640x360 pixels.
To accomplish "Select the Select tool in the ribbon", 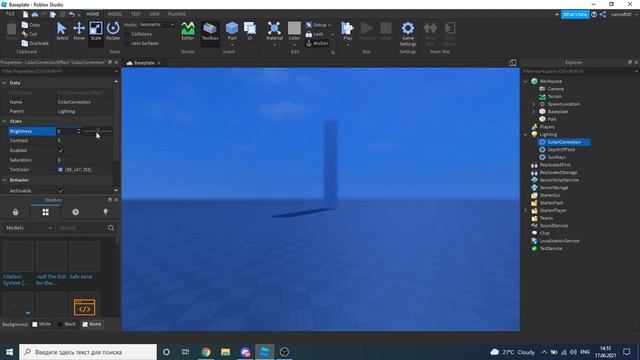I will [62, 31].
